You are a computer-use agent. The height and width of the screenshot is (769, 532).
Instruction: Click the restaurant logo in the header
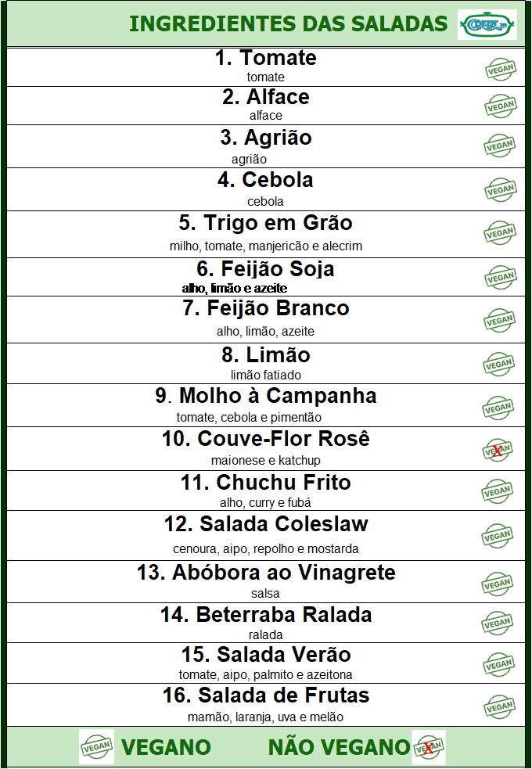[x=487, y=24]
